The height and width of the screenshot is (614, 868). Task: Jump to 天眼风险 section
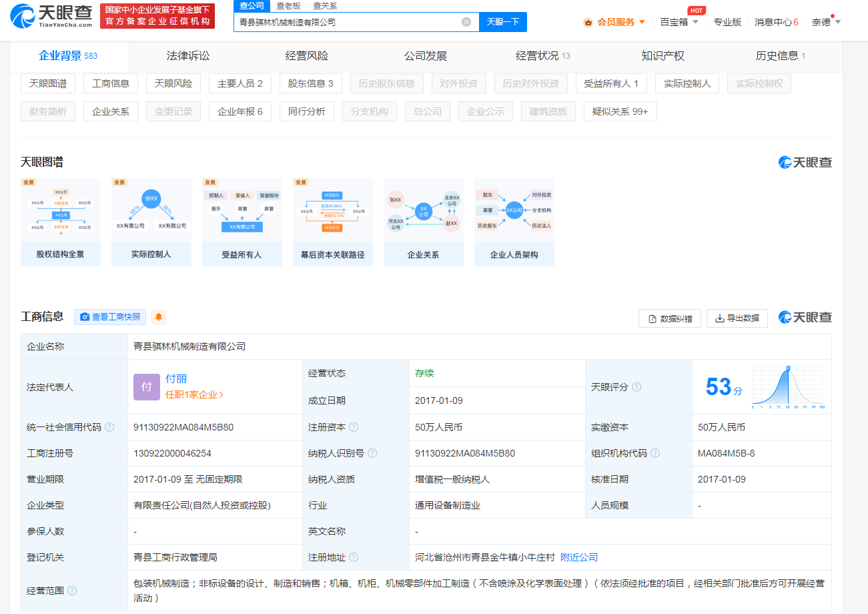[x=173, y=83]
